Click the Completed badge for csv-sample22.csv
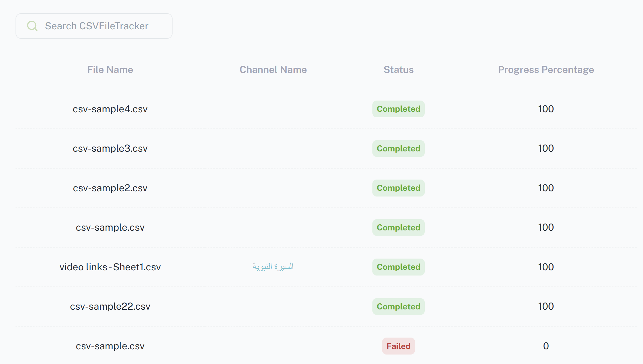643x364 pixels. (398, 307)
